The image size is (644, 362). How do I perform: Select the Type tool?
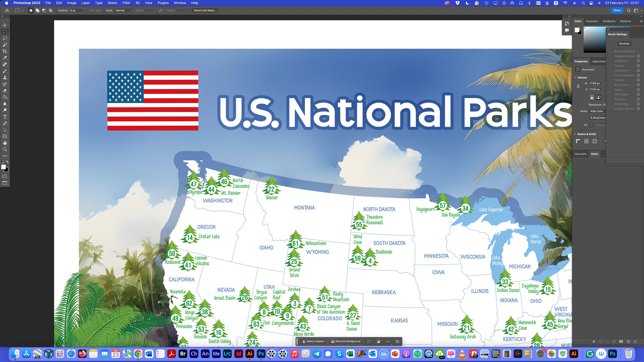[x=5, y=117]
